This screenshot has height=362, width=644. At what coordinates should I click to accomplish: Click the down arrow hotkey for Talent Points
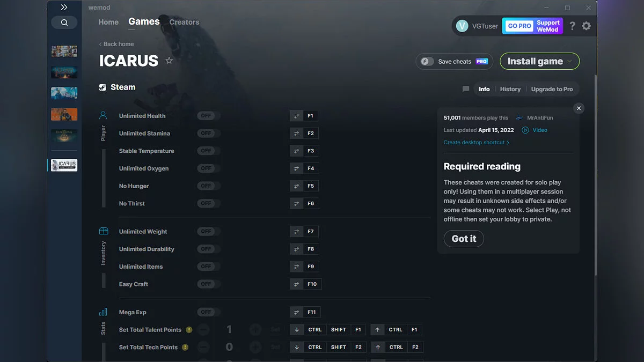click(x=297, y=330)
